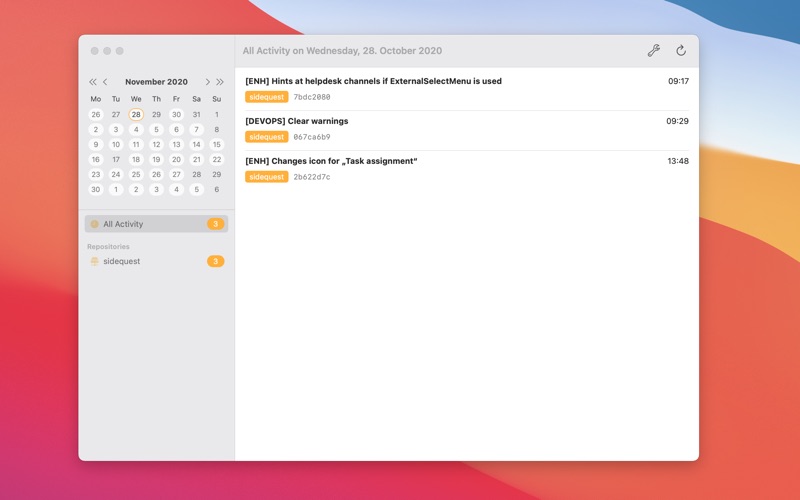The height and width of the screenshot is (500, 800).
Task: Click commit hash 2b622d7c
Action: [312, 177]
